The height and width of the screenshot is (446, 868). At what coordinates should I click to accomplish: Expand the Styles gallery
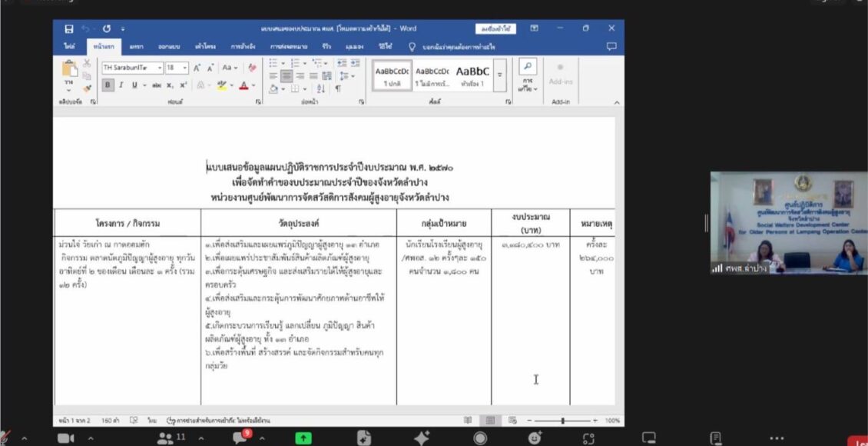500,75
